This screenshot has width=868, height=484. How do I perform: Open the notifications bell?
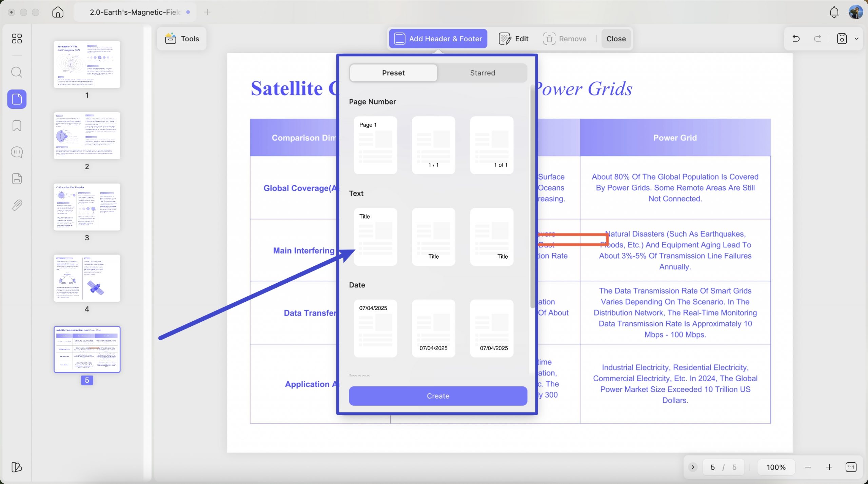tap(834, 12)
